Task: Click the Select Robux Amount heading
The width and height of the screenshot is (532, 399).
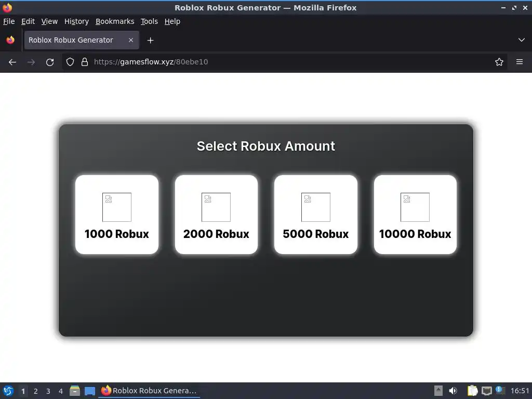Action: 266,146
